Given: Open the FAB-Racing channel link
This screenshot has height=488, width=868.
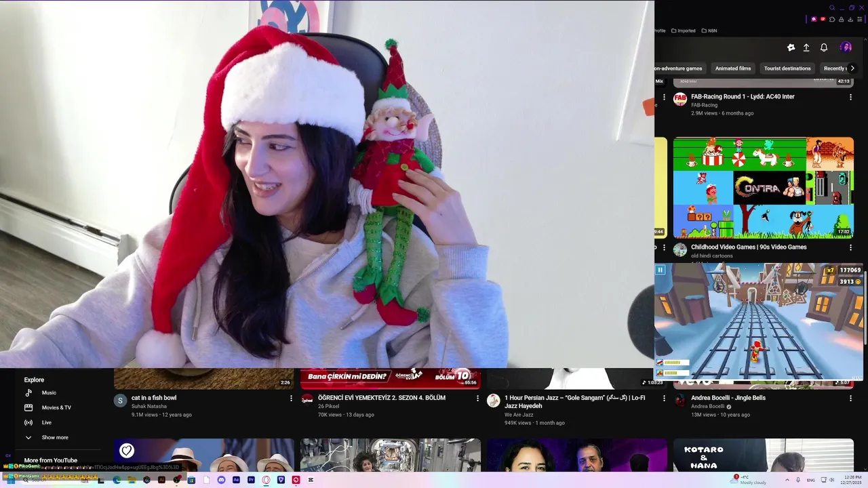Looking at the screenshot, I should [x=704, y=105].
